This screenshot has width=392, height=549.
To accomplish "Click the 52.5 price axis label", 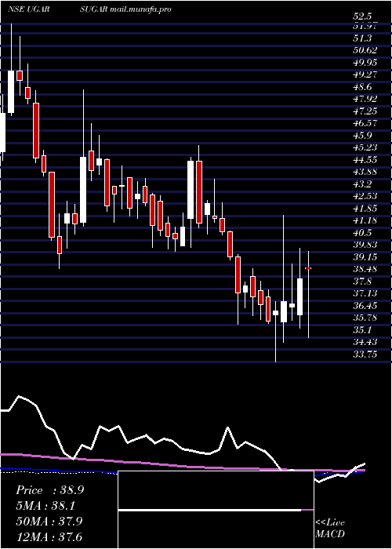I will click(x=362, y=16).
